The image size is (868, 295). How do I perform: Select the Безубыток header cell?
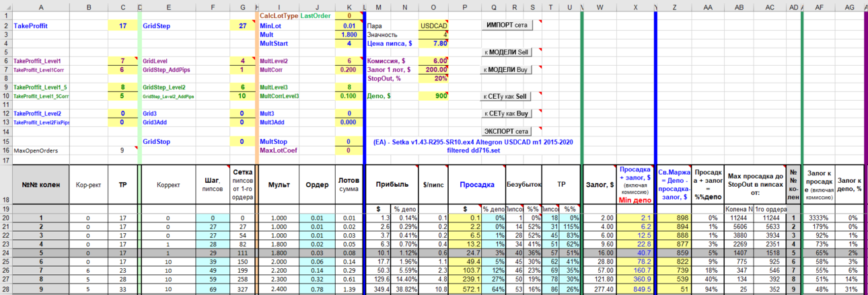pyautogui.click(x=523, y=184)
